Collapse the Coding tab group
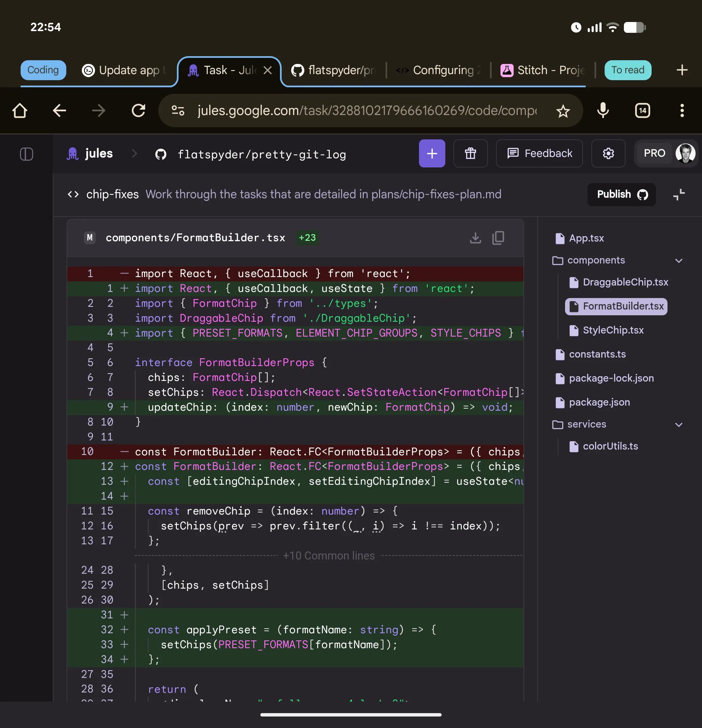Screen dimensions: 702x728 coord(43,70)
